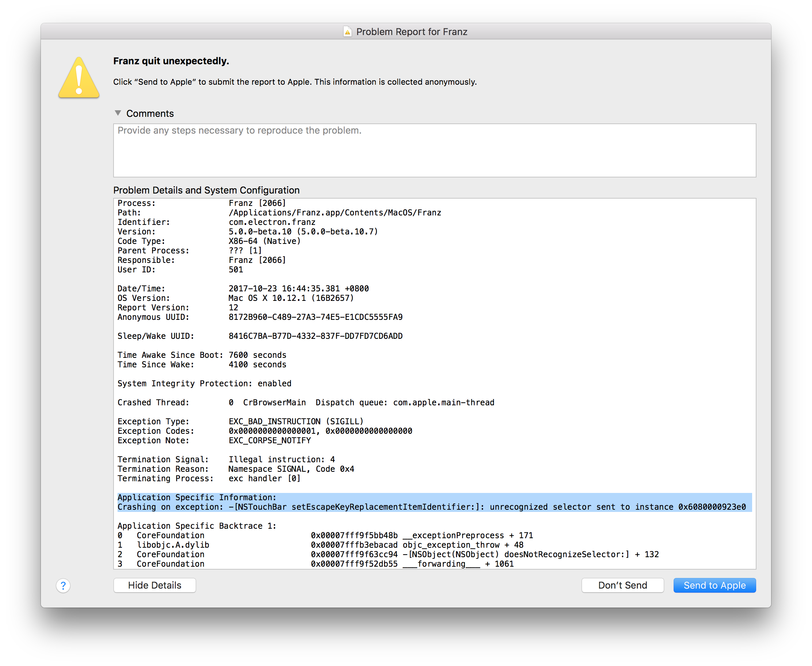Image resolution: width=812 pixels, height=666 pixels.
Task: Click the Date/Time 2017-10-23 line
Action: (243, 289)
